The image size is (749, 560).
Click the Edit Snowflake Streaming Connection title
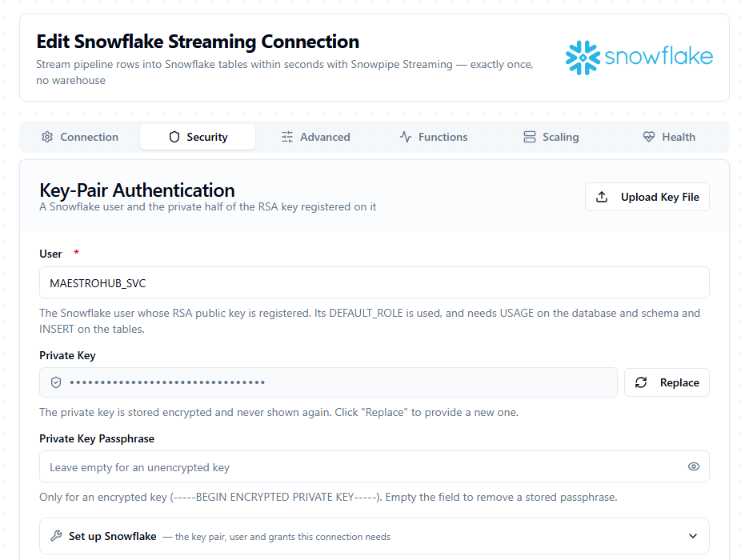click(x=198, y=42)
